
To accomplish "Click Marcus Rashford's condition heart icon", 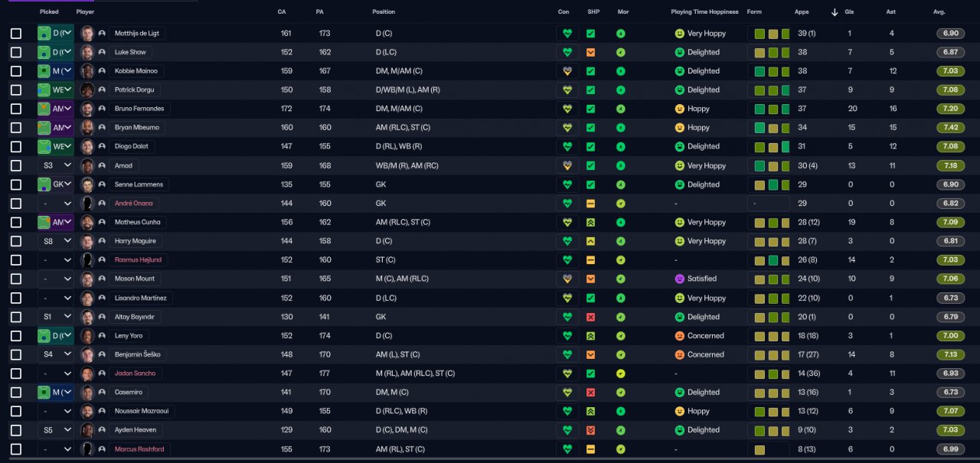I will coord(567,449).
